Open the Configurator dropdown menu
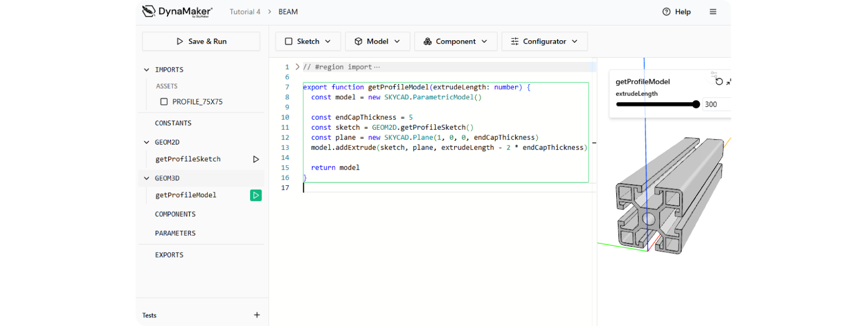This screenshot has height=326, width=868. tap(544, 41)
